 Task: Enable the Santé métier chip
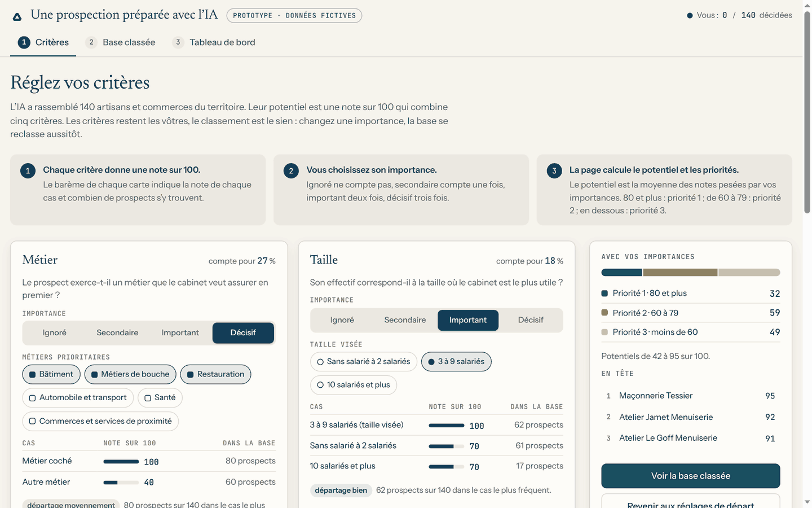pos(160,398)
